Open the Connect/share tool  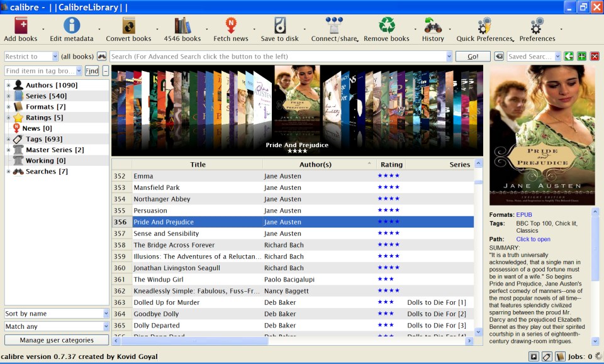(334, 26)
